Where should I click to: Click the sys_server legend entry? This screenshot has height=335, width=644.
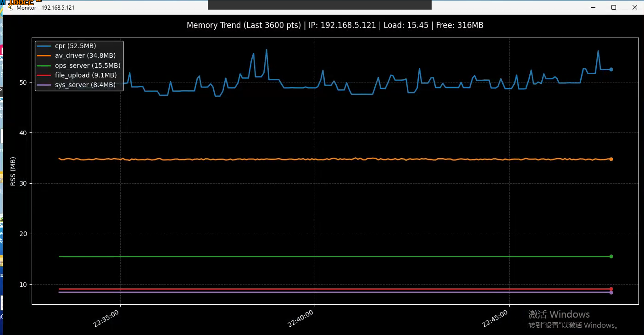click(x=76, y=85)
